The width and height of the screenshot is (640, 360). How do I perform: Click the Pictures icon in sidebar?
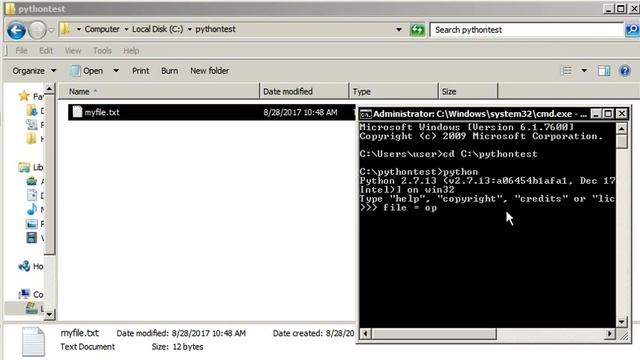pyautogui.click(x=31, y=224)
